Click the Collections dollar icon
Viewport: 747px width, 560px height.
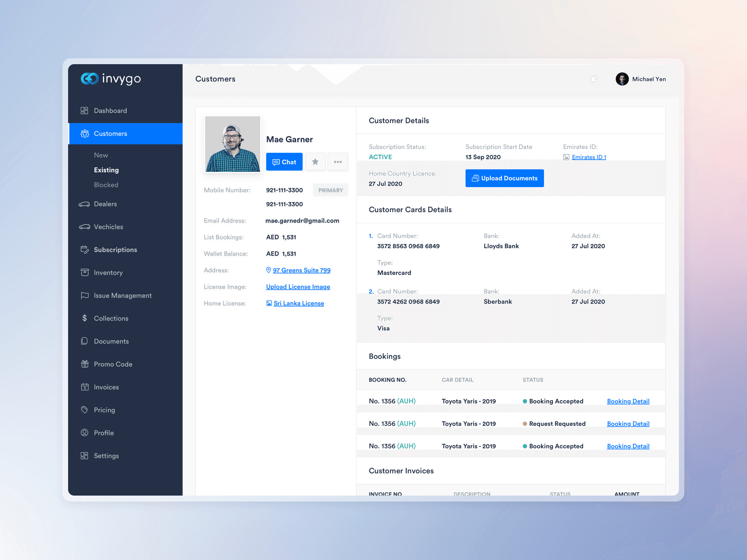[x=84, y=318]
